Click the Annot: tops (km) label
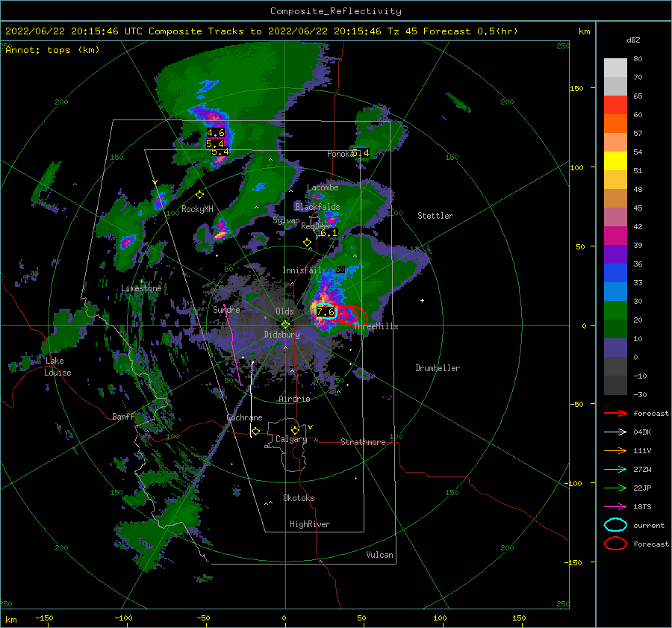Screen dimensions: 672x628 pos(52,50)
